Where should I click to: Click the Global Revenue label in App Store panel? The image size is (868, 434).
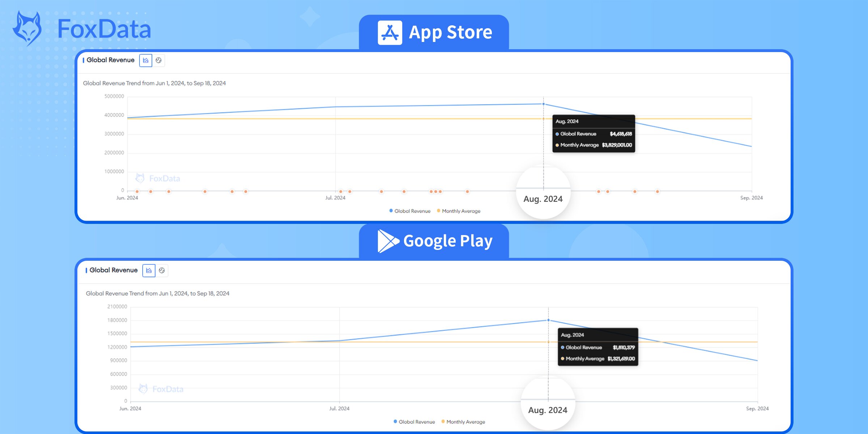click(x=111, y=60)
